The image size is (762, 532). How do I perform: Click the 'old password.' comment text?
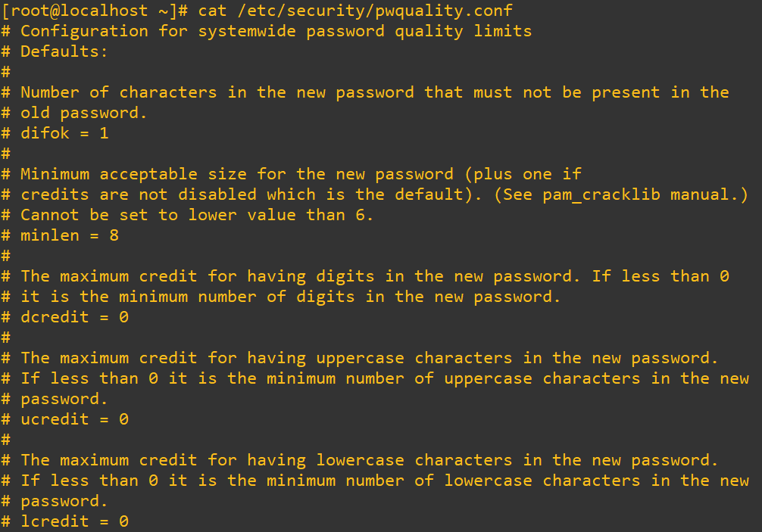click(x=83, y=113)
